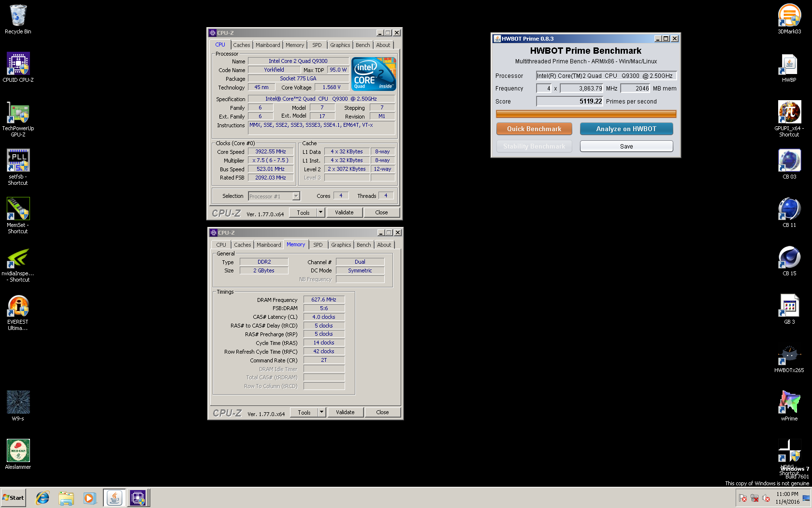Viewport: 812px width, 508px height.
Task: Expand Tools dropdown arrow in upper CPU-Z
Action: [320, 212]
